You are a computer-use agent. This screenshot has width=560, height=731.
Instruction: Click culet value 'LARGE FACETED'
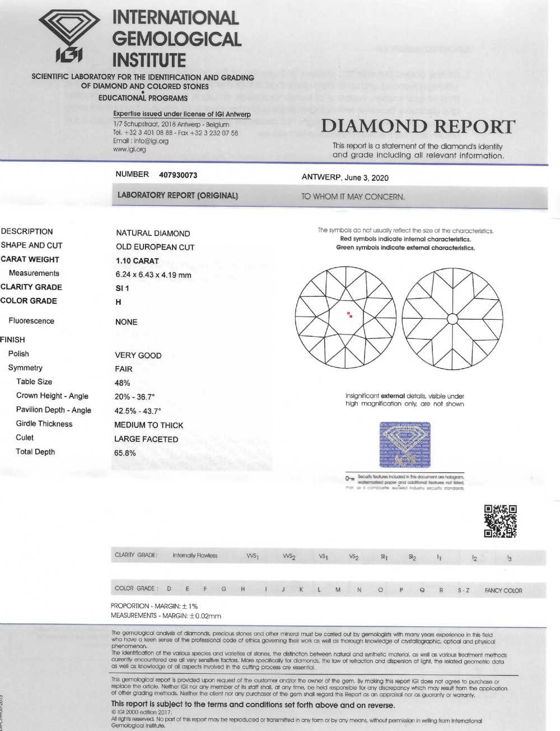(x=146, y=439)
